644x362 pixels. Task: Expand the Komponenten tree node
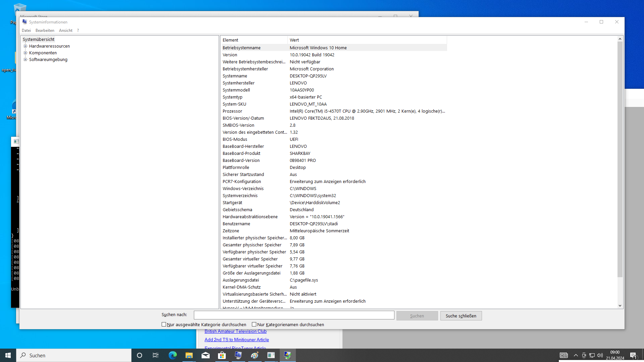(25, 53)
